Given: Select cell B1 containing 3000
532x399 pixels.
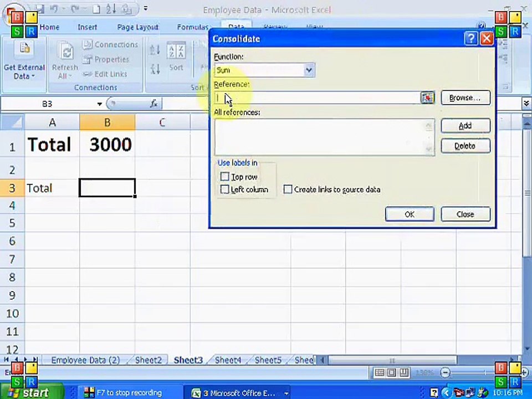Looking at the screenshot, I should [107, 145].
